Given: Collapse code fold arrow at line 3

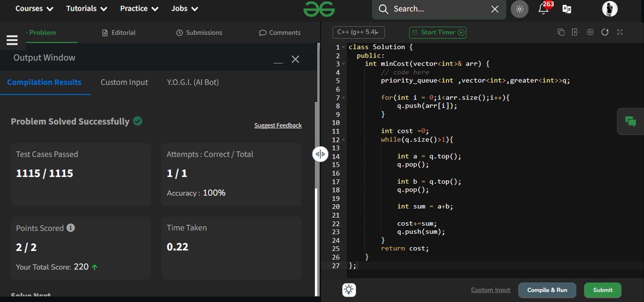Looking at the screenshot, I should point(343,64).
